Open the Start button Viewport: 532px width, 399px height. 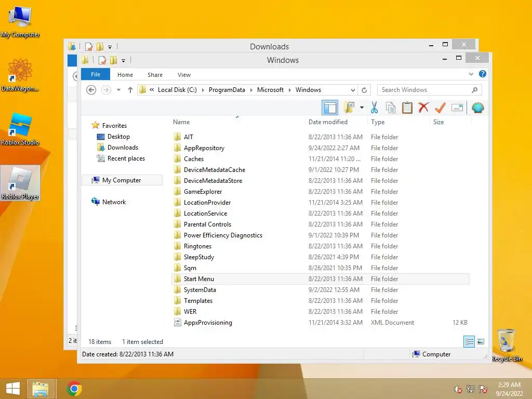point(13,389)
